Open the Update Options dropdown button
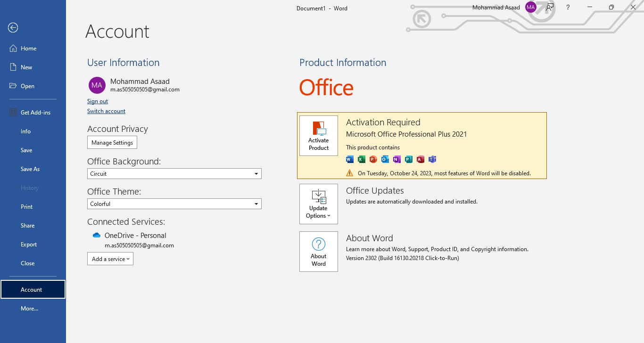Viewport: 644px width, 343px height. point(319,204)
